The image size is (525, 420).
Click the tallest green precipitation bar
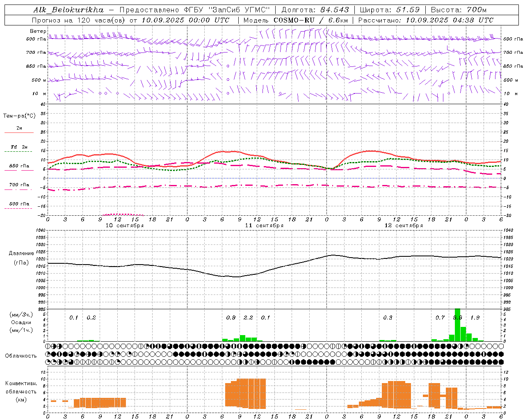click(x=457, y=325)
